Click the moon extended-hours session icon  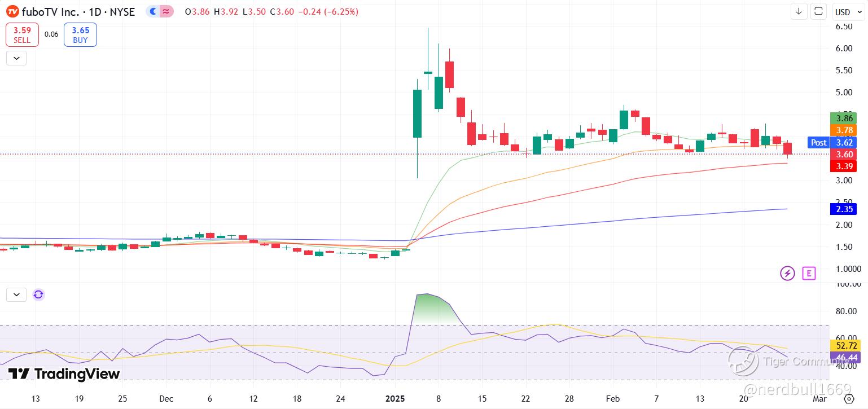coord(153,11)
